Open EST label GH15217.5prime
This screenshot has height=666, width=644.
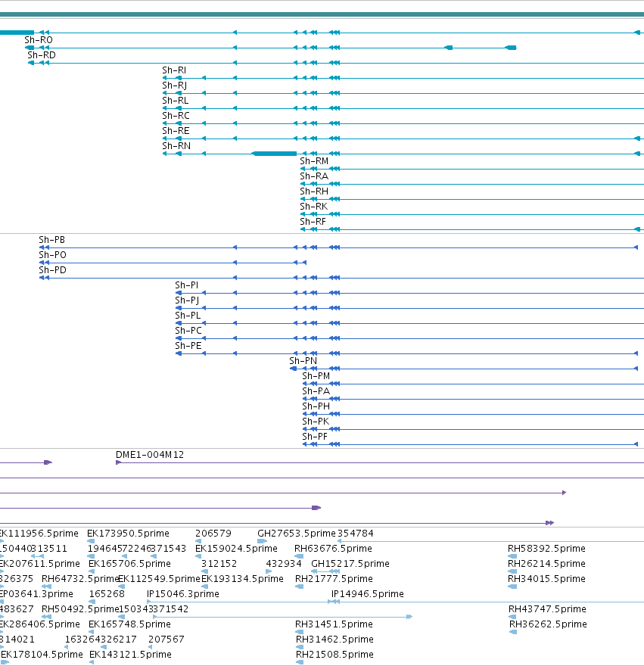[350, 564]
